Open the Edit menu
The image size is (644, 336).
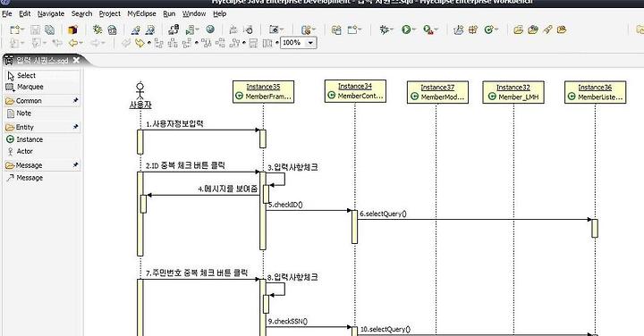pos(25,13)
